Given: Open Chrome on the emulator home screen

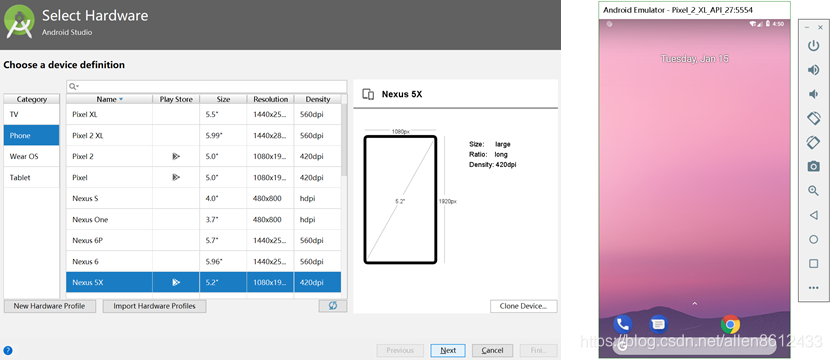Looking at the screenshot, I should tap(731, 324).
